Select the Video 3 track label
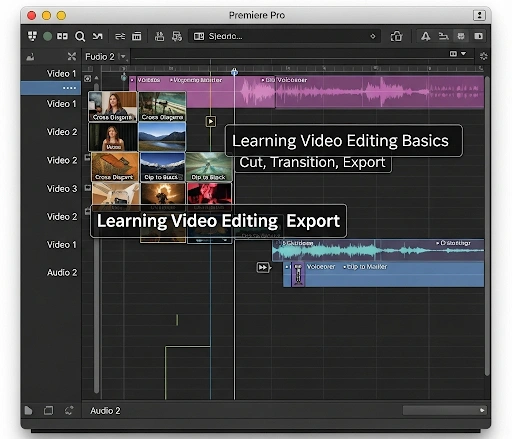Viewport: 512px width, 439px height. tap(62, 189)
